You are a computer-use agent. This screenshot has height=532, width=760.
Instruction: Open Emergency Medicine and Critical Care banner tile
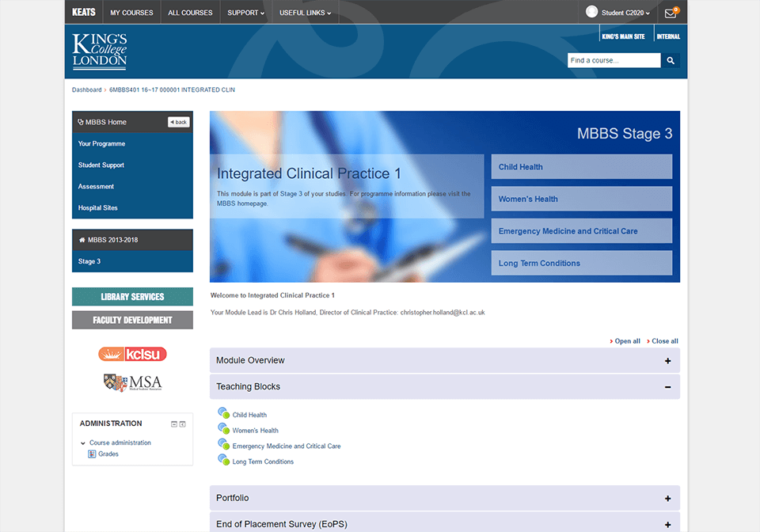pos(582,231)
